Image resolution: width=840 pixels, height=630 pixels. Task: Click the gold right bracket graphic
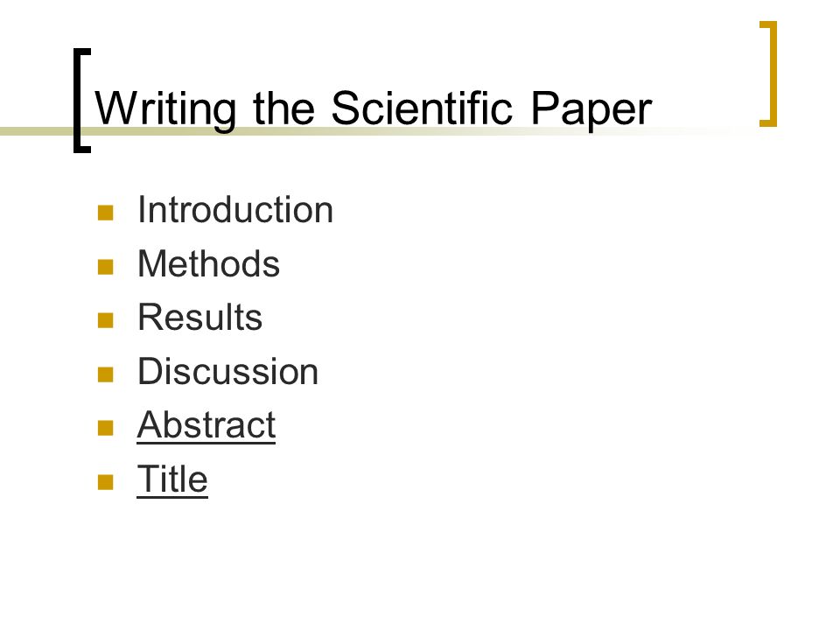coord(768,73)
